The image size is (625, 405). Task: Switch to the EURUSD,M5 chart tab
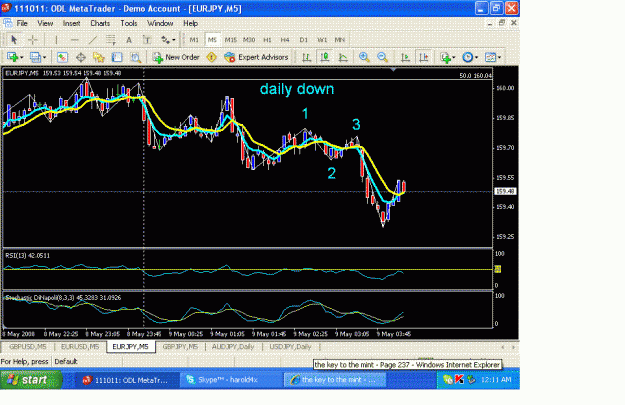(80, 347)
